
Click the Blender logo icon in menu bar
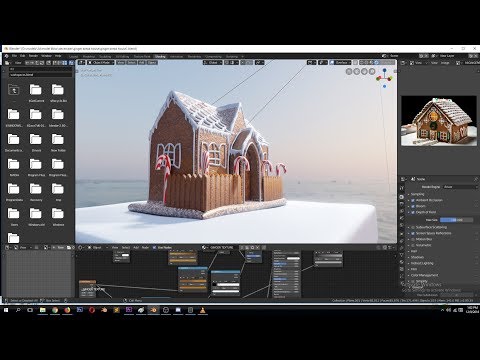pyautogui.click(x=7, y=56)
